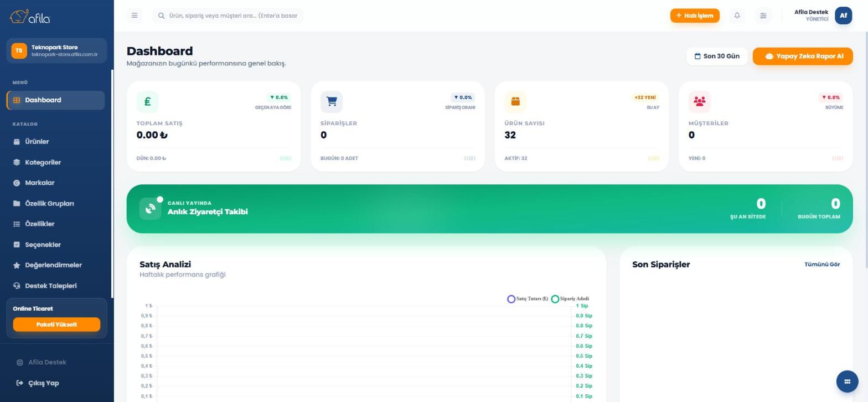Click the Hızlı İşlem button
Image resolution: width=868 pixels, height=402 pixels.
coord(695,16)
